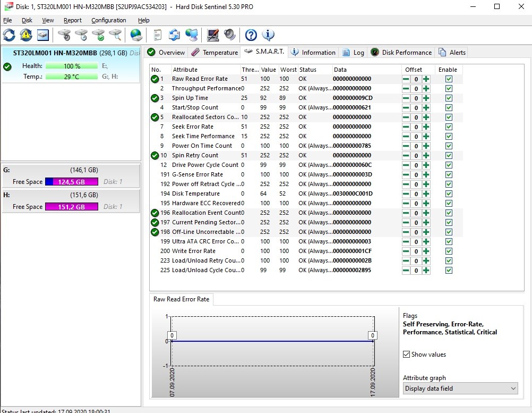532x413 pixels.
Task: Click the disk with stethoscope test icon
Action: [64, 35]
